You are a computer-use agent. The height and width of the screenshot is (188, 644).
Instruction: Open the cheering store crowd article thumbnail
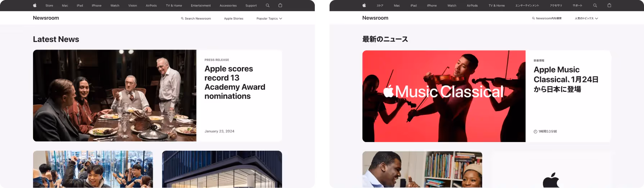(93, 169)
